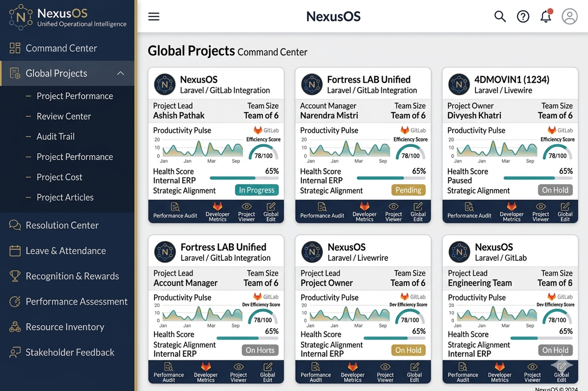Viewport: 588px width, 391px height.
Task: Click the search magnifier icon
Action: 500,17
